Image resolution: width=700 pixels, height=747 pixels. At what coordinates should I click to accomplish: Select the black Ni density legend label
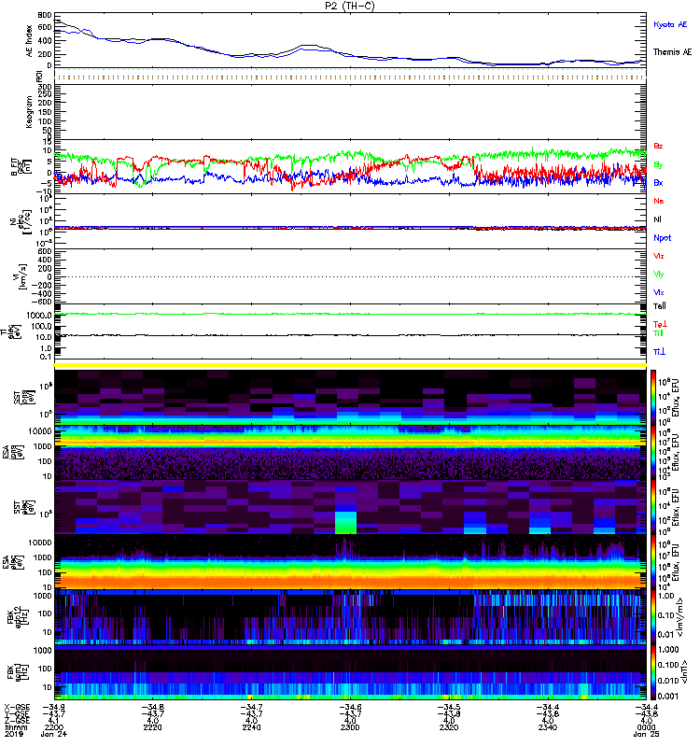click(x=657, y=219)
